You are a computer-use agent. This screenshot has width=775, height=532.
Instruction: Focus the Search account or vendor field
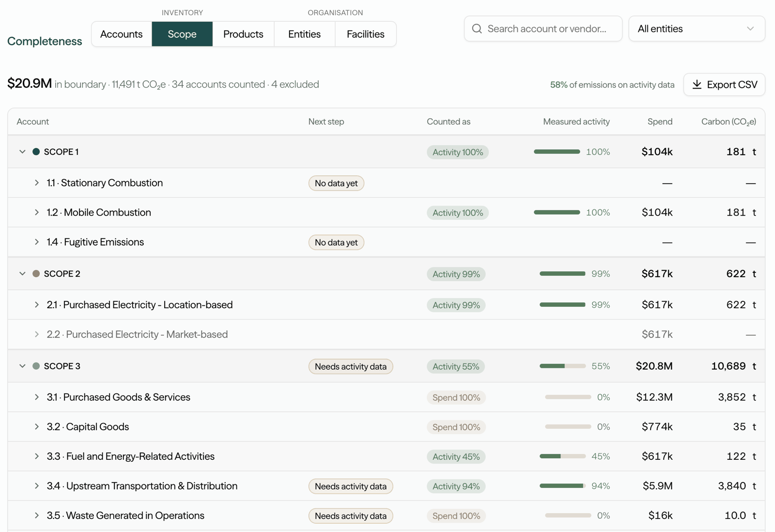tap(543, 29)
